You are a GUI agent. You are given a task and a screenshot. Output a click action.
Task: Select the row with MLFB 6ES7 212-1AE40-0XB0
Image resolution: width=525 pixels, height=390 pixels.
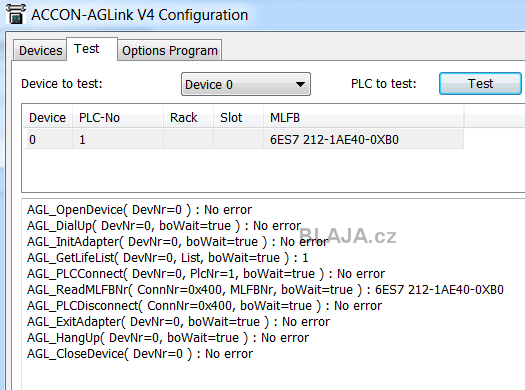tap(243, 139)
